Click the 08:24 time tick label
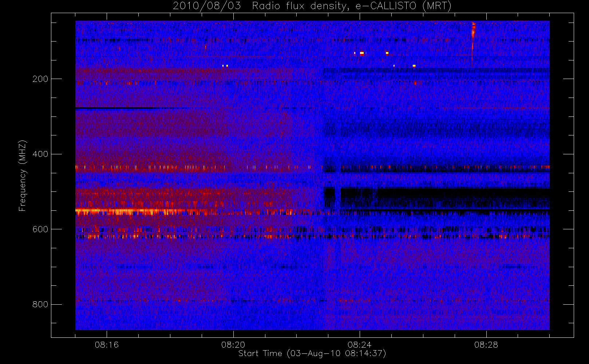The height and width of the screenshot is (364, 589). tap(359, 345)
